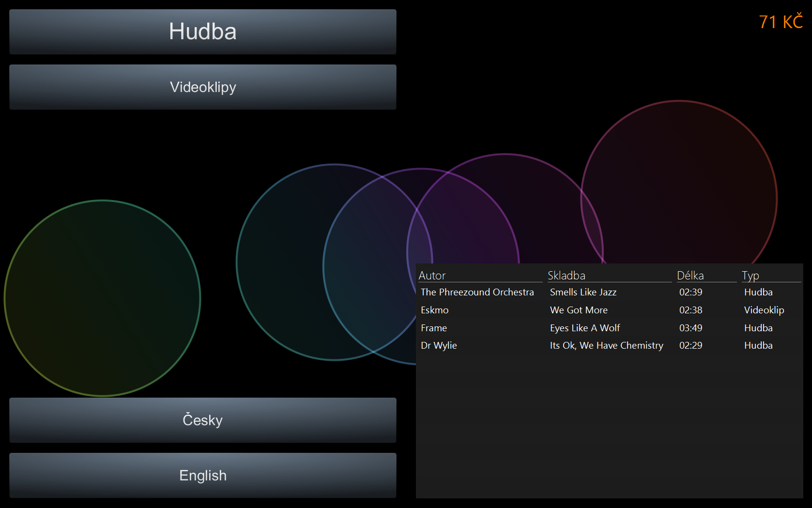Sort playlist by Autor column header

pyautogui.click(x=432, y=276)
